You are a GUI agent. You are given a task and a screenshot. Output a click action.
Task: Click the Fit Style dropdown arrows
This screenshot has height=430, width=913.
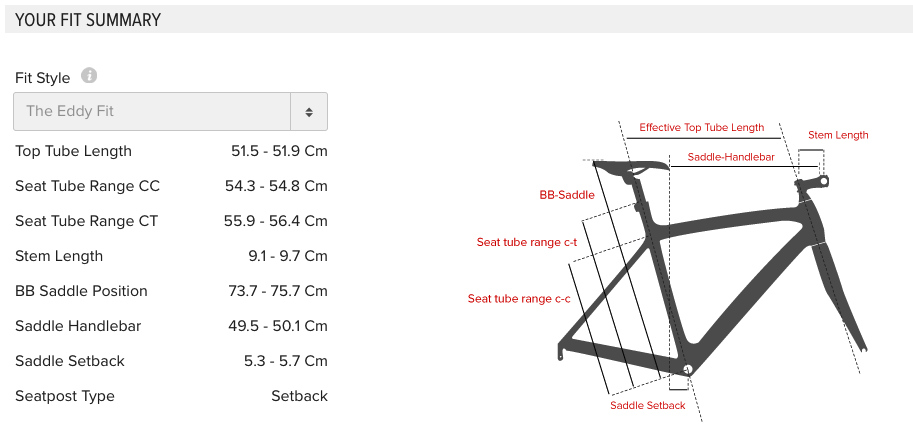click(x=309, y=111)
